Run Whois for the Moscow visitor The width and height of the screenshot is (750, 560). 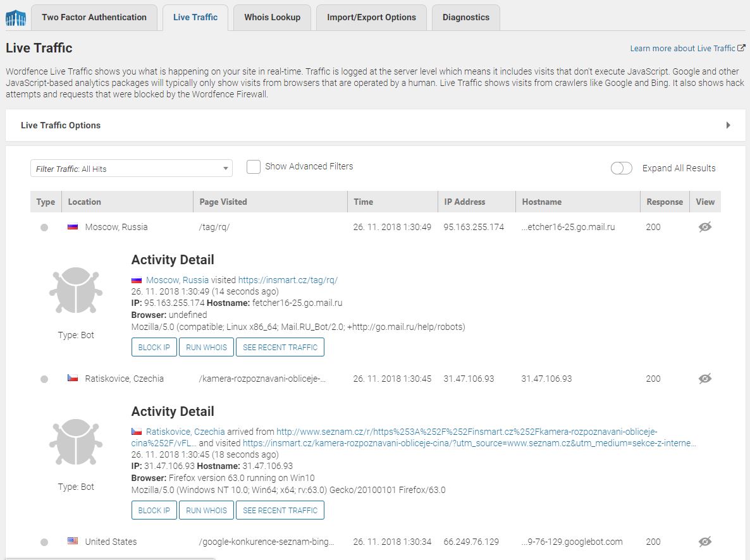coord(206,347)
